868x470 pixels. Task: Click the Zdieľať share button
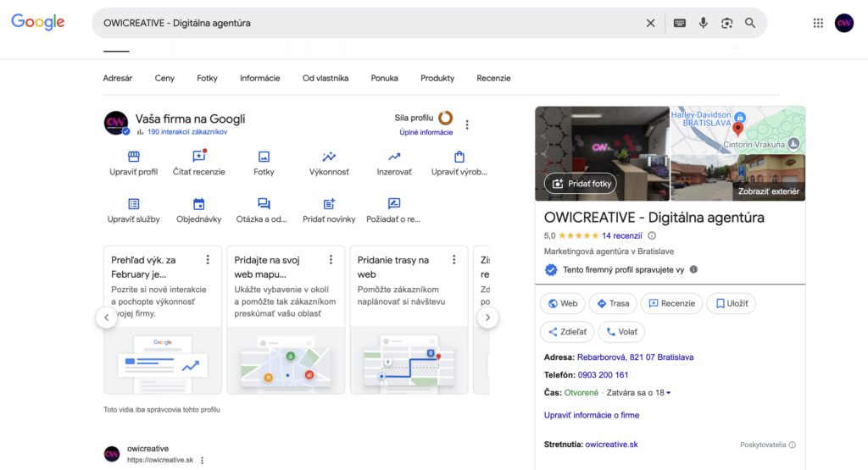click(567, 332)
